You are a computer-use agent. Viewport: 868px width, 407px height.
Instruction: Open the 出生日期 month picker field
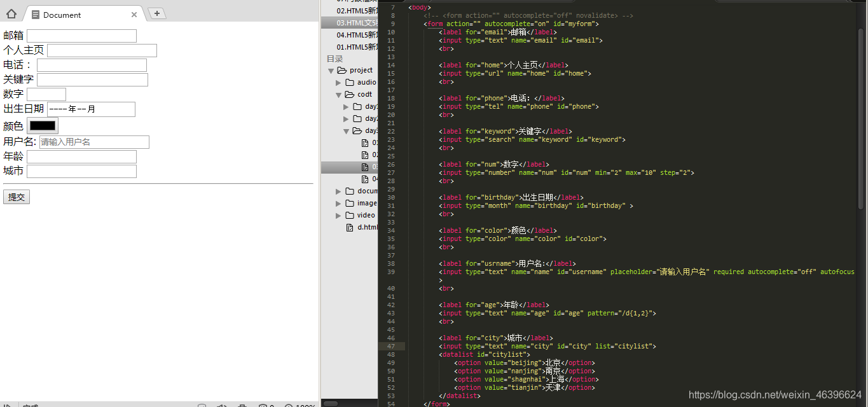pos(91,109)
